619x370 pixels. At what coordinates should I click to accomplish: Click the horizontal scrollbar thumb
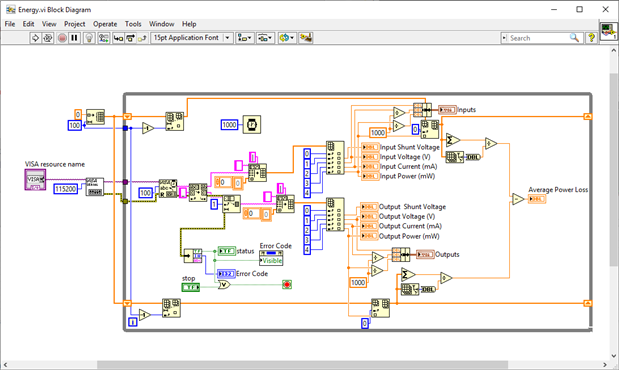(x=302, y=364)
